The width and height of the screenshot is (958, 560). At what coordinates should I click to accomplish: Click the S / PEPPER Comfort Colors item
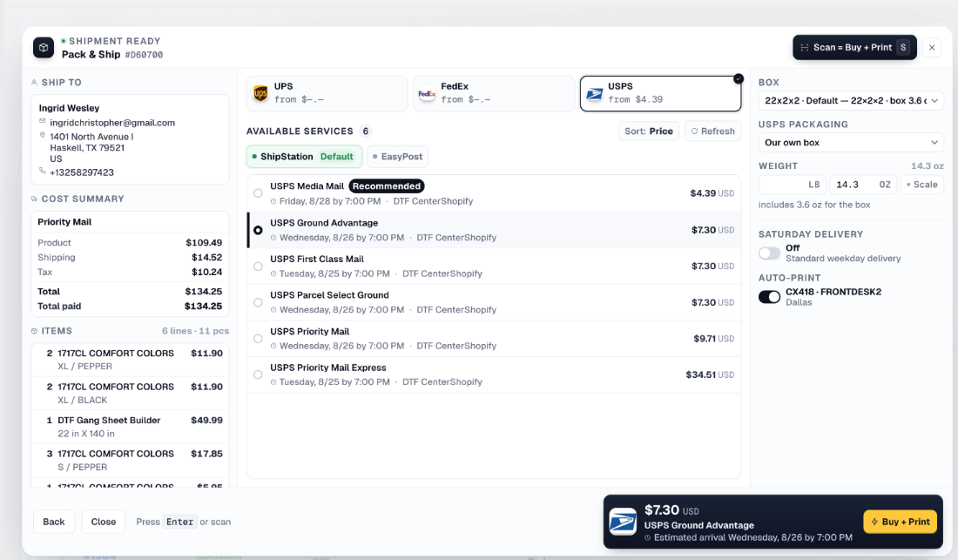[130, 461]
